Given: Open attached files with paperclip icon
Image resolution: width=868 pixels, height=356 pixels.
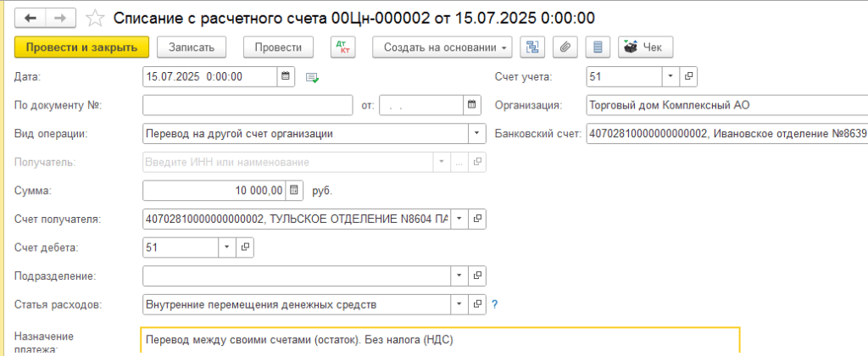Looking at the screenshot, I should coord(565,47).
